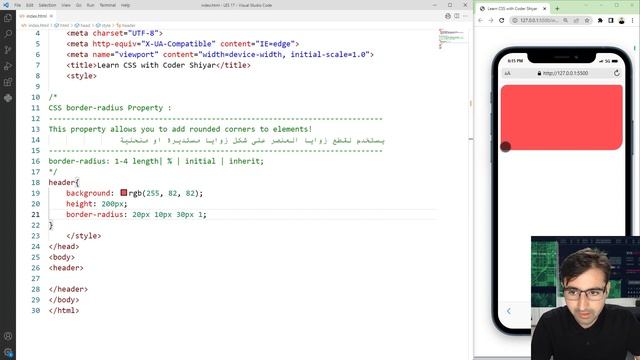The height and width of the screenshot is (360, 640).
Task: Click the red header box in the preview
Action: click(562, 117)
